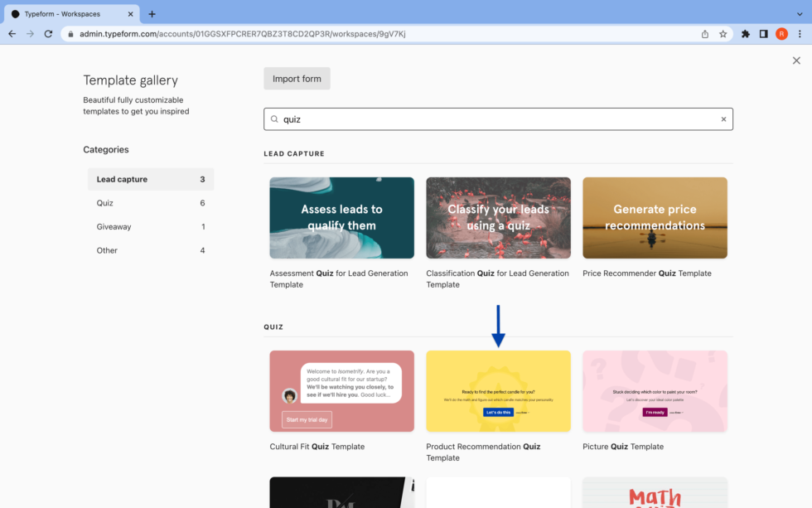Image resolution: width=812 pixels, height=508 pixels.
Task: Open the browser extensions puzzle icon
Action: click(746, 34)
